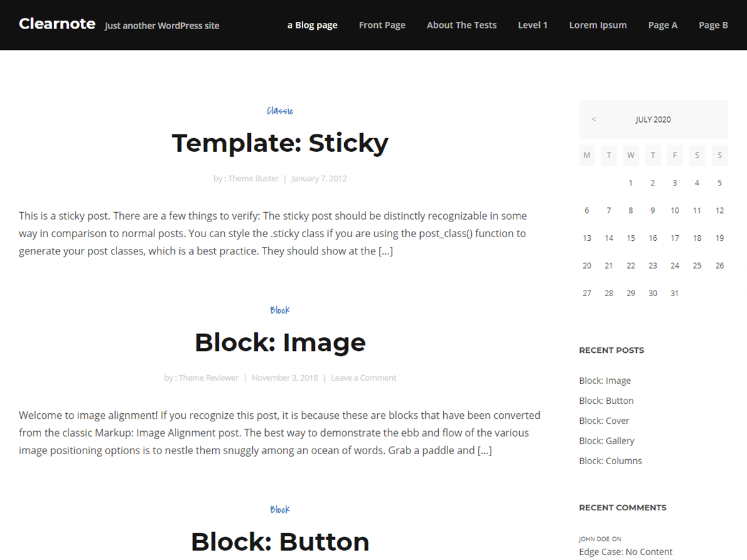
Task: Open Block: Gallery in Recent Posts
Action: (x=606, y=441)
